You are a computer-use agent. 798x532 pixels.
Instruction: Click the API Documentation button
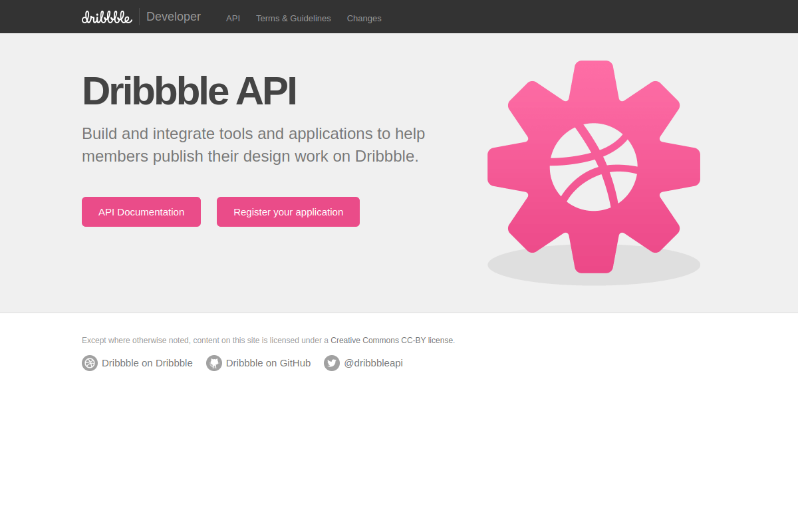[141, 211]
